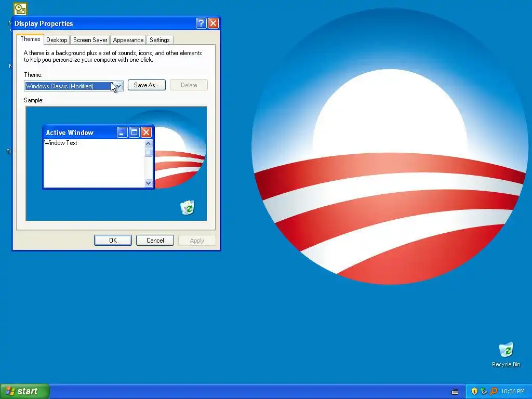This screenshot has height=399, width=532.
Task: Click the greyed-out Delete button
Action: coord(189,85)
